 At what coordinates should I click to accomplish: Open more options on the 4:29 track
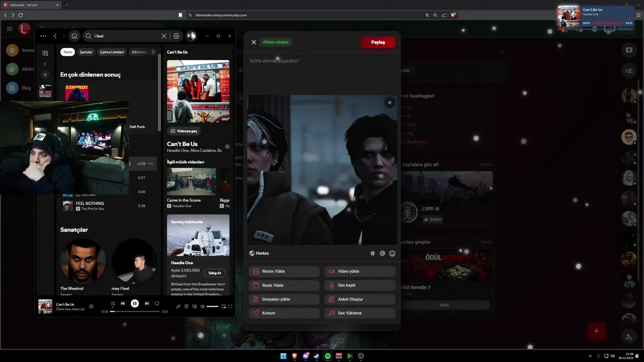[150, 163]
